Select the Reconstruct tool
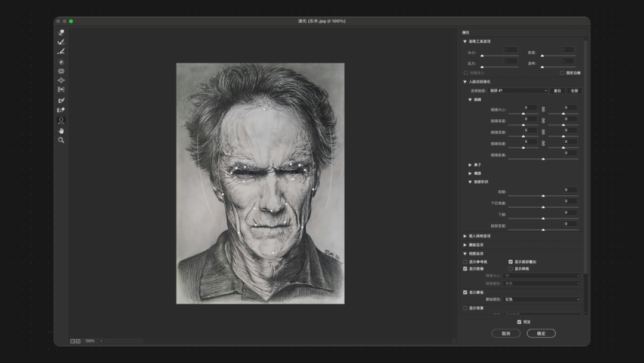 pyautogui.click(x=61, y=42)
